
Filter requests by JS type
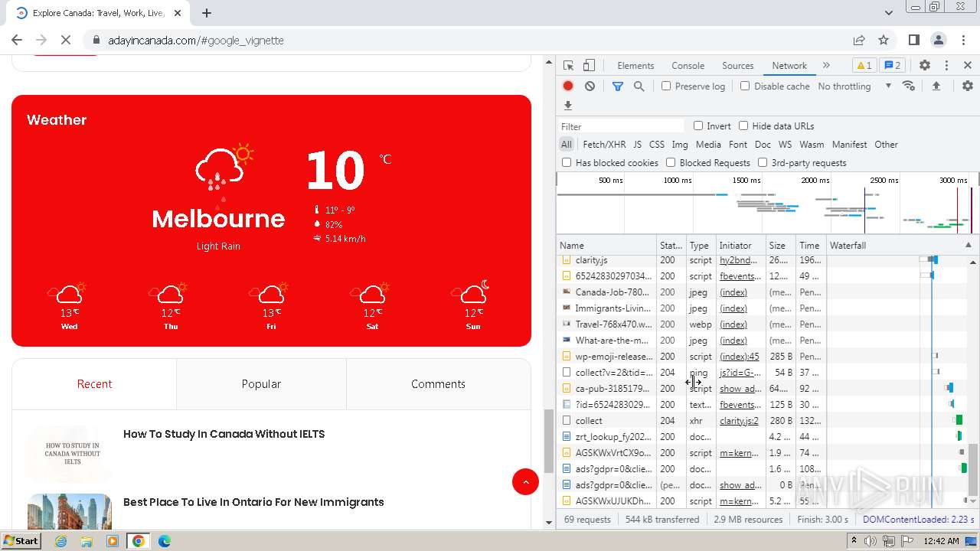pos(637,145)
